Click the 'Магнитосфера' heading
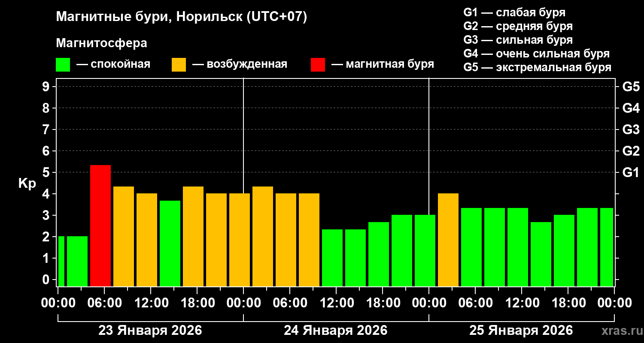 101,43
